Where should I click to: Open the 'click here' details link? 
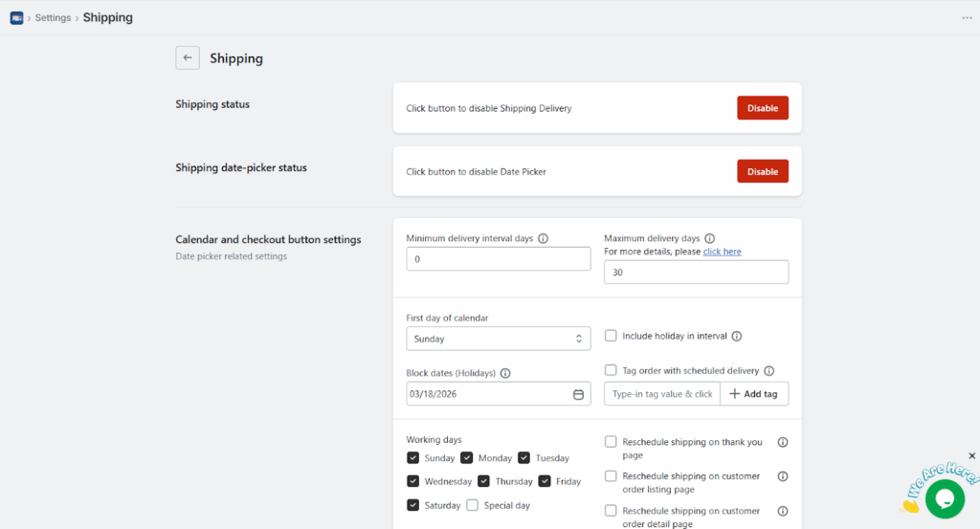point(722,252)
